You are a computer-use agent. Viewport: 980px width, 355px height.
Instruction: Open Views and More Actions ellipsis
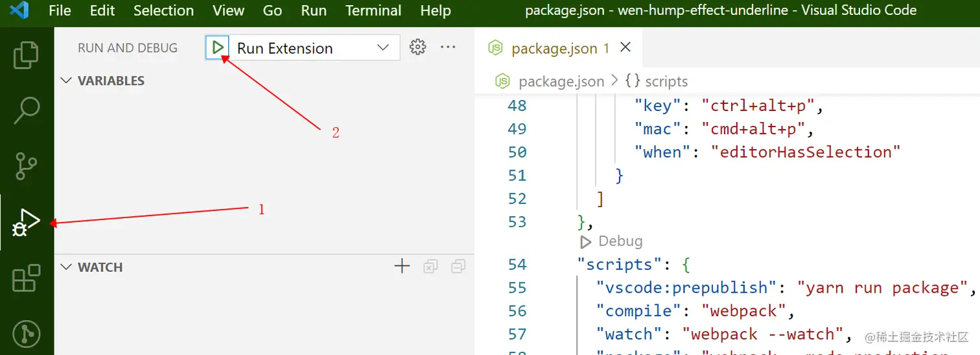coord(448,47)
